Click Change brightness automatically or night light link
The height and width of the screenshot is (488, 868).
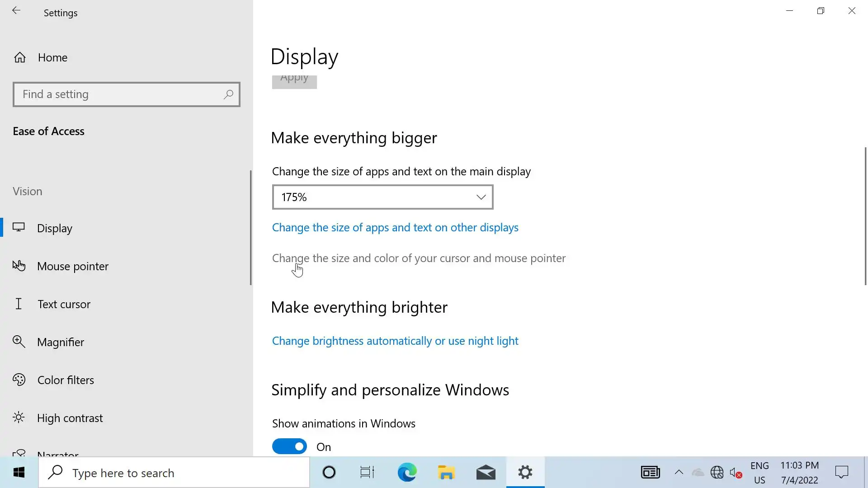click(x=395, y=341)
